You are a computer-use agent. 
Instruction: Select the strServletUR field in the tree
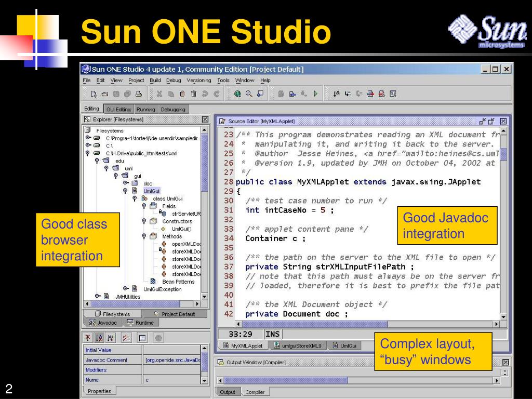pos(186,214)
